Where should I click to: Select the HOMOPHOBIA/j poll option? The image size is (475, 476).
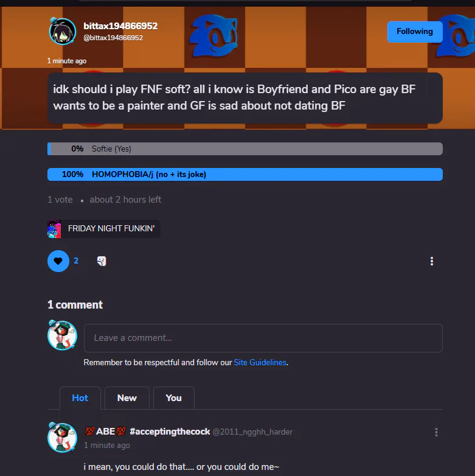point(244,174)
